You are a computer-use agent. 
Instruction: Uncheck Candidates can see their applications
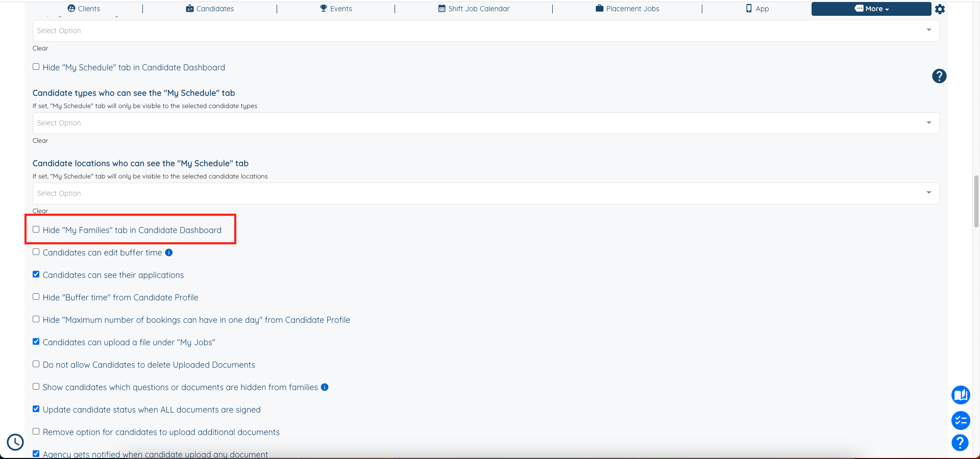coord(36,274)
